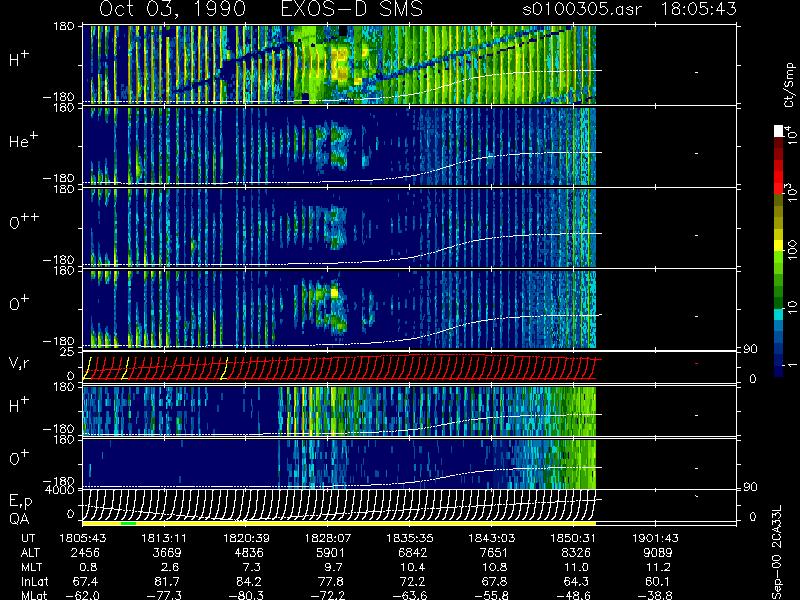Click the InLat value '64.3'
Viewport: 800px width, 600px height.
[x=577, y=581]
